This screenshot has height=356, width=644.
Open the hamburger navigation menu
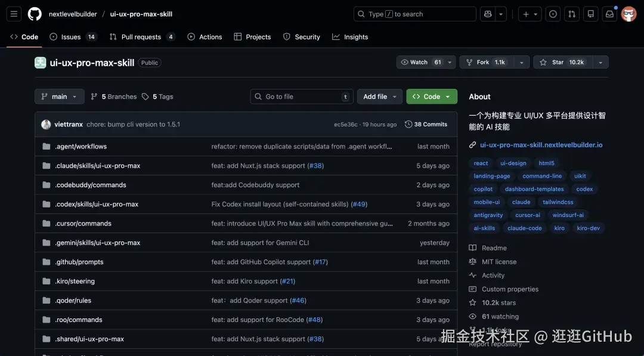point(14,14)
